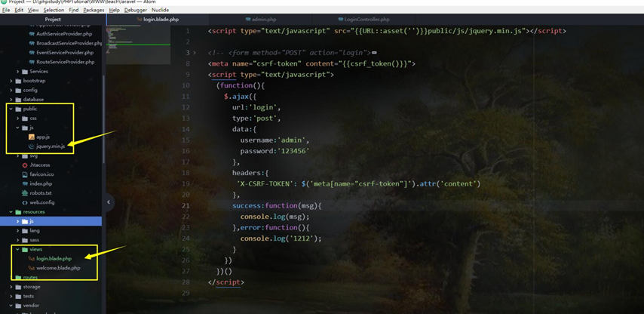This screenshot has height=314, width=644.
Task: Click the PHP icon on LoginController.php tab
Action: click(341, 20)
